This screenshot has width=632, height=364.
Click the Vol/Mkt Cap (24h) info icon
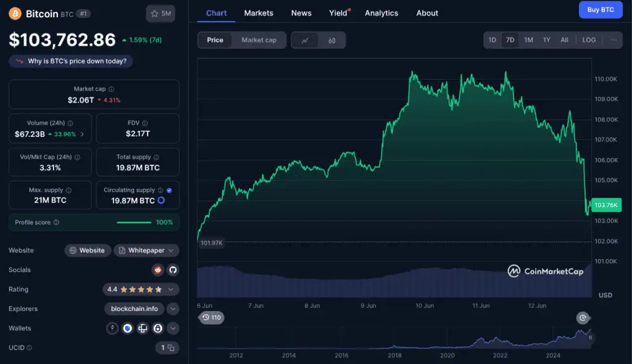(x=77, y=157)
